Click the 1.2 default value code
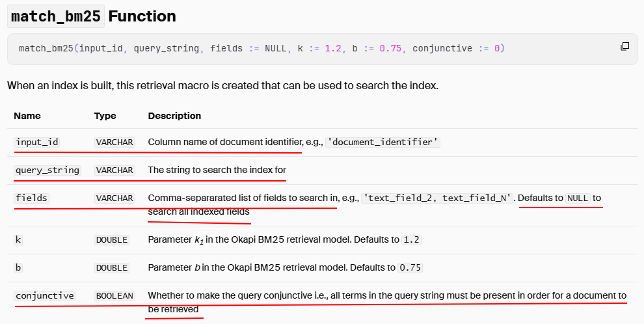The height and width of the screenshot is (324, 644). pos(412,239)
